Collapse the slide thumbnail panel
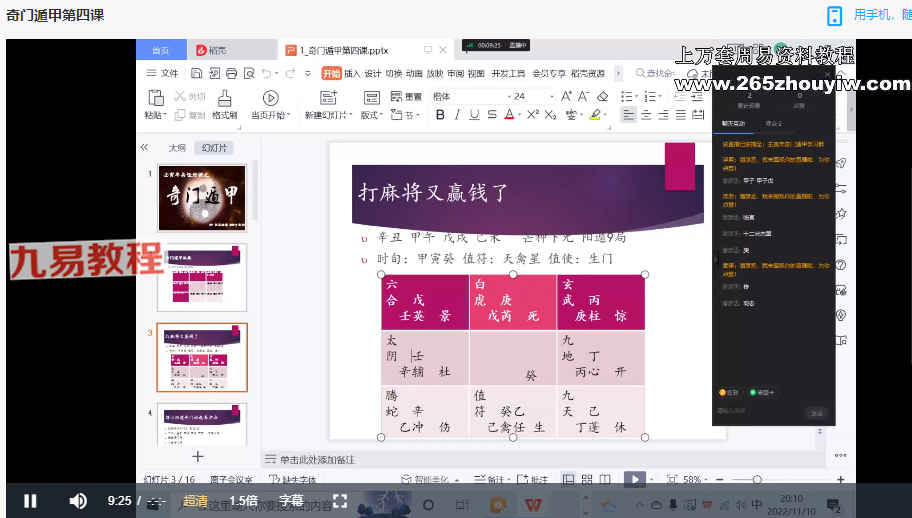The image size is (912, 518). tap(144, 148)
